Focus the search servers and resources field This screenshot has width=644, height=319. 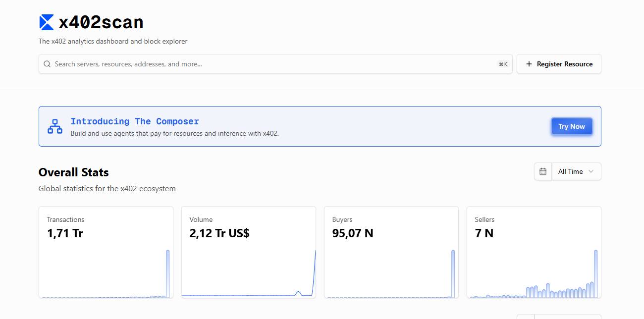272,64
